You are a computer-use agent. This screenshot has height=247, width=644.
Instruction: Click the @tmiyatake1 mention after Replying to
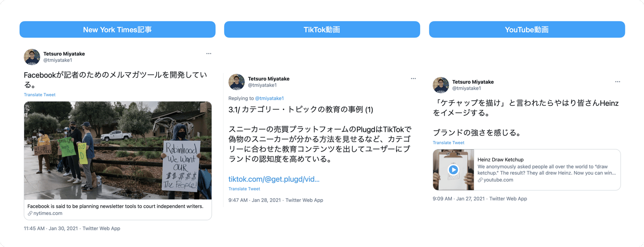(269, 99)
